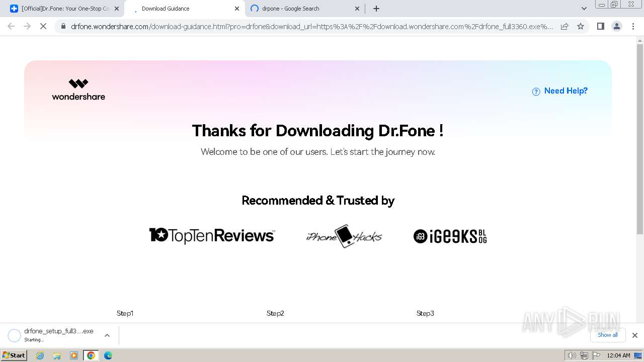Go back to previous page

11,26
